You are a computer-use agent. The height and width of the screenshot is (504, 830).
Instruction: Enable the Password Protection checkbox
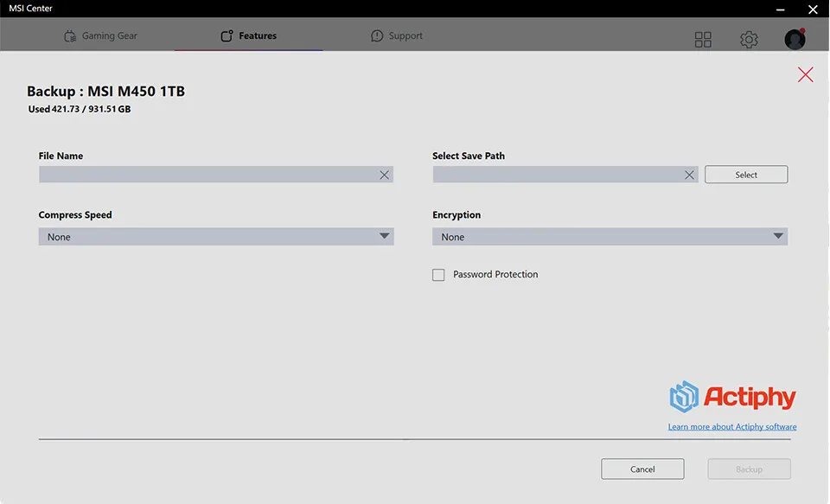[x=438, y=275]
